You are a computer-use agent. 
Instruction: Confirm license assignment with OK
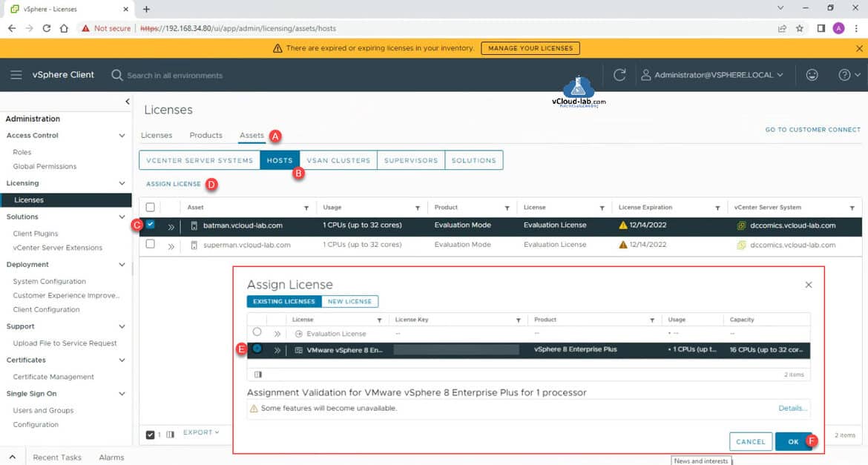793,442
